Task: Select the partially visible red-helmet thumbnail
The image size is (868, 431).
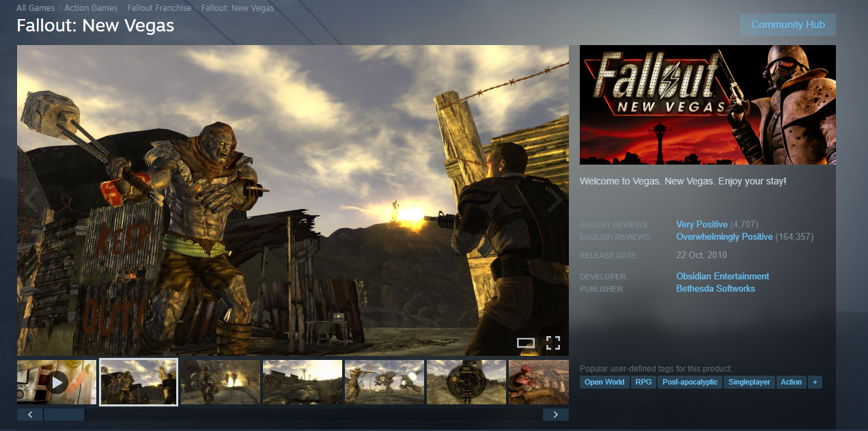Action: click(x=539, y=383)
